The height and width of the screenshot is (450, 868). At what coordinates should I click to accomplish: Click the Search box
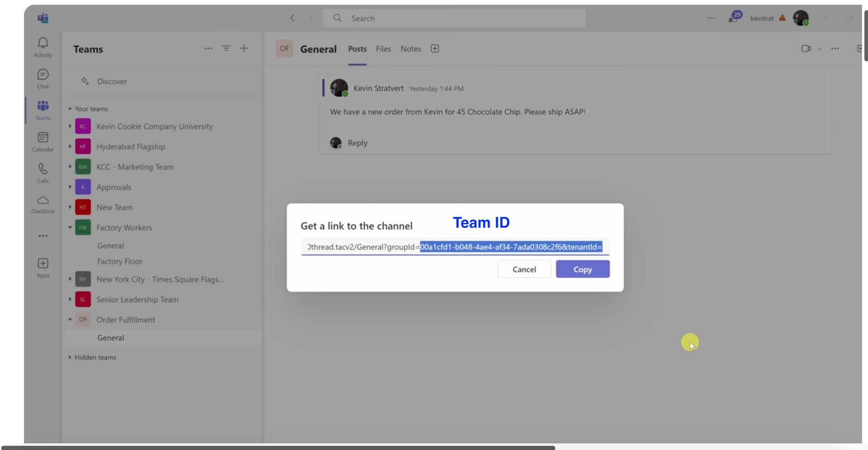click(x=454, y=18)
